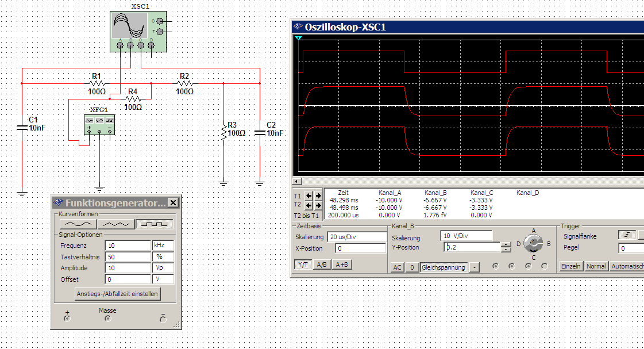644x349 pixels.
Task: Move cursor T2 left with arrow
Action: [309, 205]
